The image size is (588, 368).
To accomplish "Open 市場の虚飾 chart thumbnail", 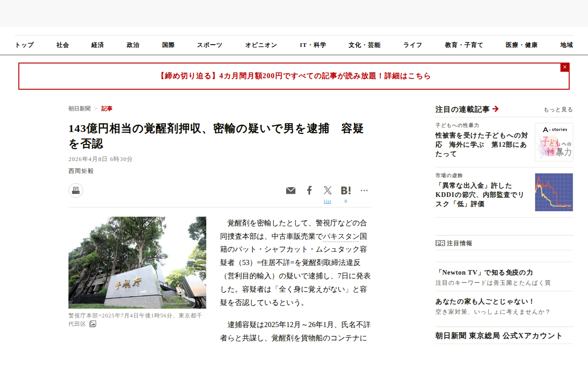I will coord(554,192).
